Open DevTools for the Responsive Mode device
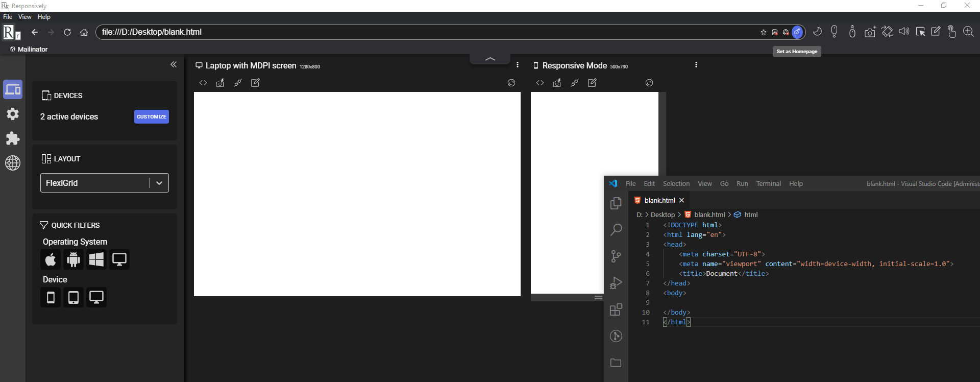 [x=540, y=83]
